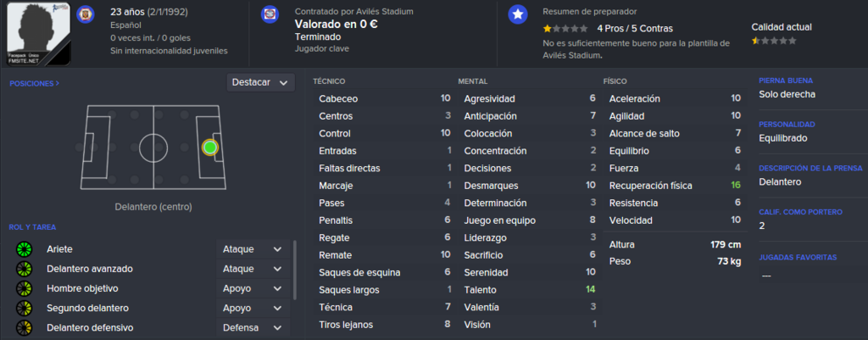Click the blue star coach report icon

click(x=518, y=14)
